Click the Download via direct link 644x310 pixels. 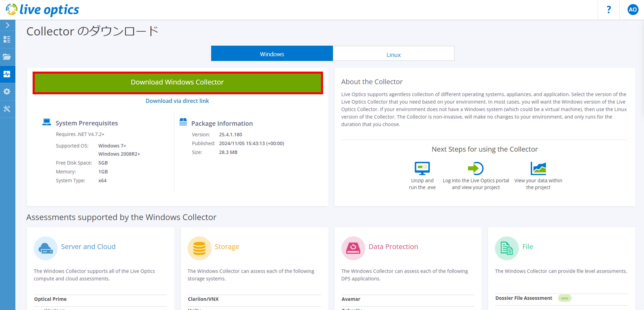tap(177, 101)
